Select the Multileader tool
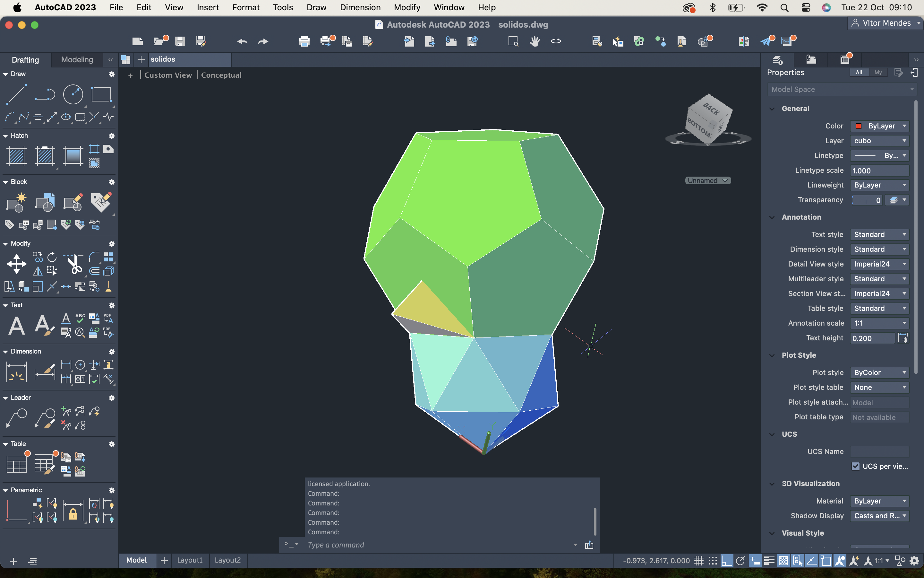 [16, 418]
